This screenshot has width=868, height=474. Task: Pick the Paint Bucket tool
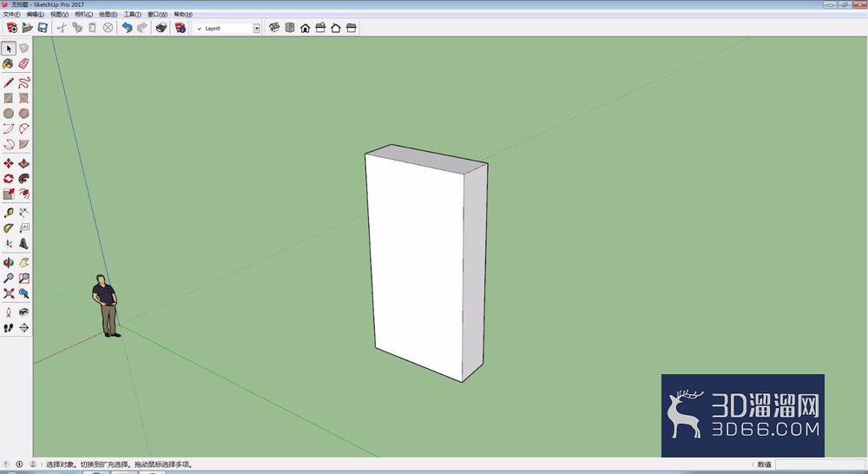9,64
